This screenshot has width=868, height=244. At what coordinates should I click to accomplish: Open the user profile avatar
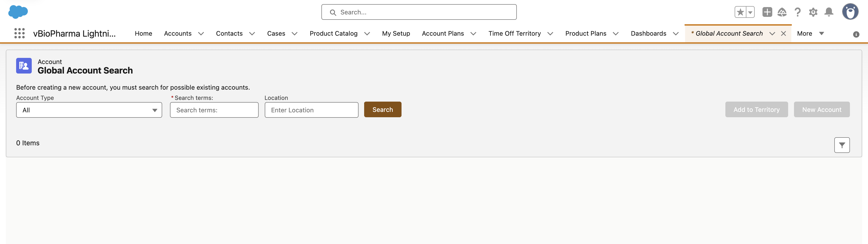coord(850,12)
